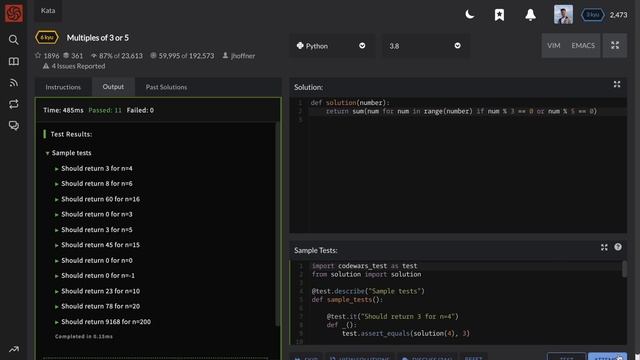640x360 pixels.
Task: Open the search icon in the sidebar
Action: point(13,40)
